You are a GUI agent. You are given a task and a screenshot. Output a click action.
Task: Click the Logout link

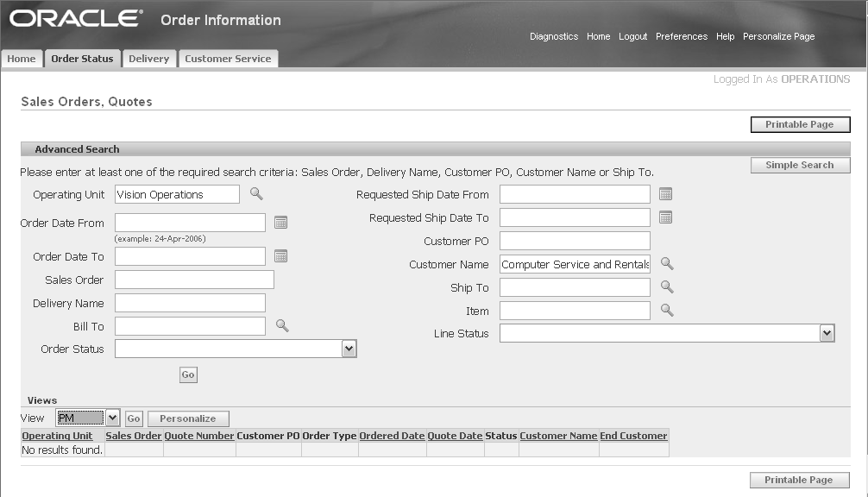(632, 36)
